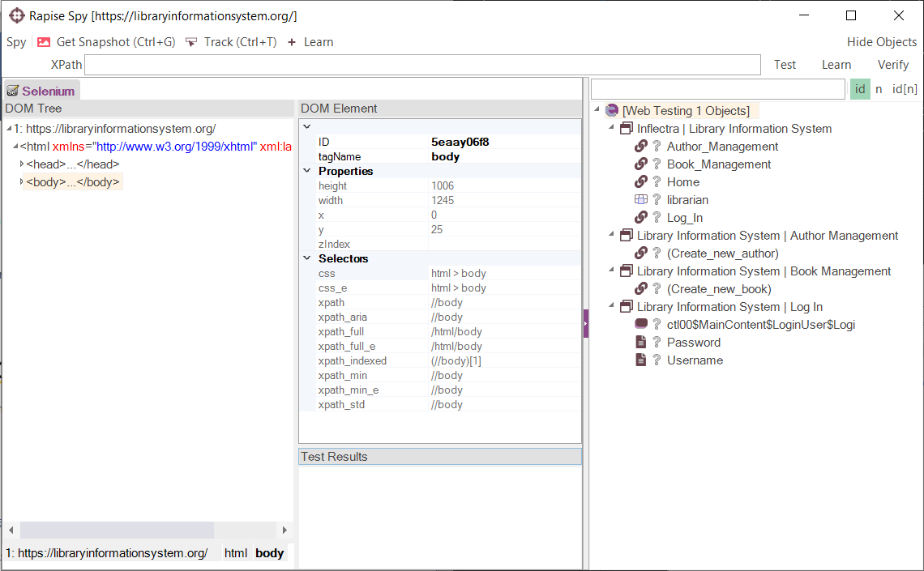Click the purple splitter handle between panels
The image size is (924, 571).
tap(586, 323)
